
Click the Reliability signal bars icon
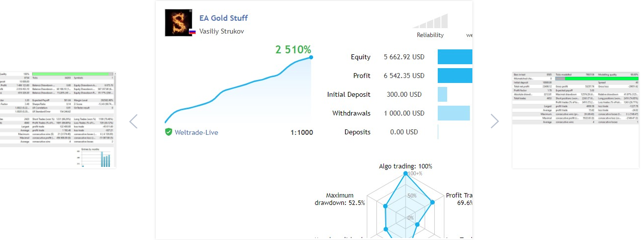pos(430,21)
